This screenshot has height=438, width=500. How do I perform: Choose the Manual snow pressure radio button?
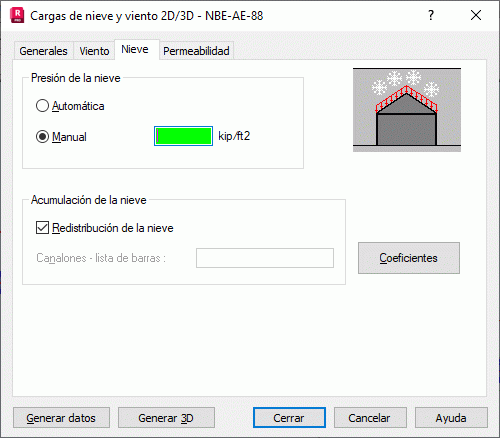click(x=61, y=137)
